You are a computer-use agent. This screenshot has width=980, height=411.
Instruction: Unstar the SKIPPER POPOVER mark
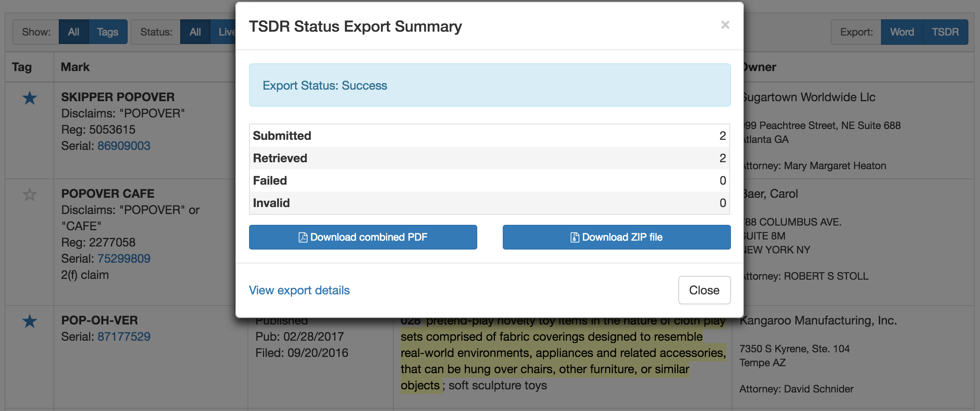click(30, 98)
